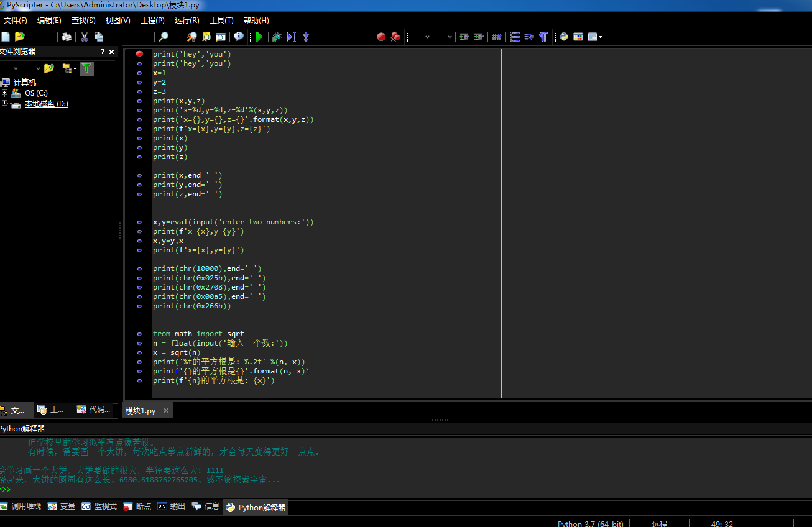Toggle the green filter in file browser
The height and width of the screenshot is (527, 812).
pyautogui.click(x=86, y=68)
